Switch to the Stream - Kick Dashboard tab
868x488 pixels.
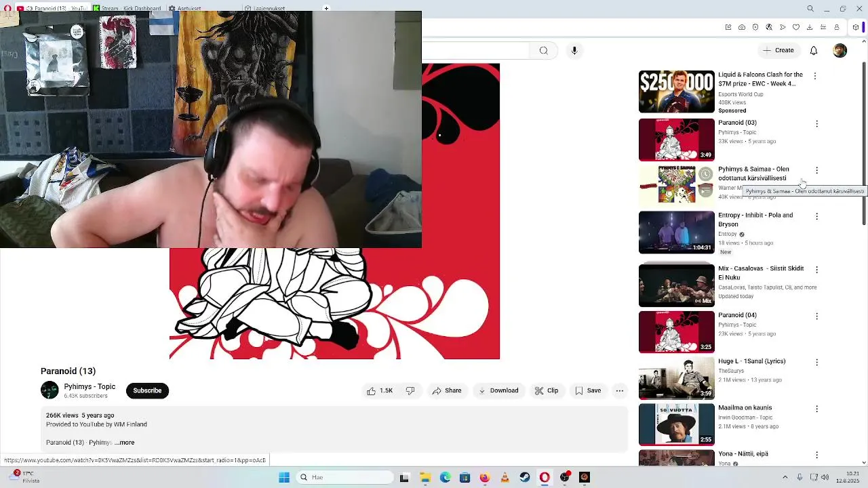pyautogui.click(x=127, y=8)
